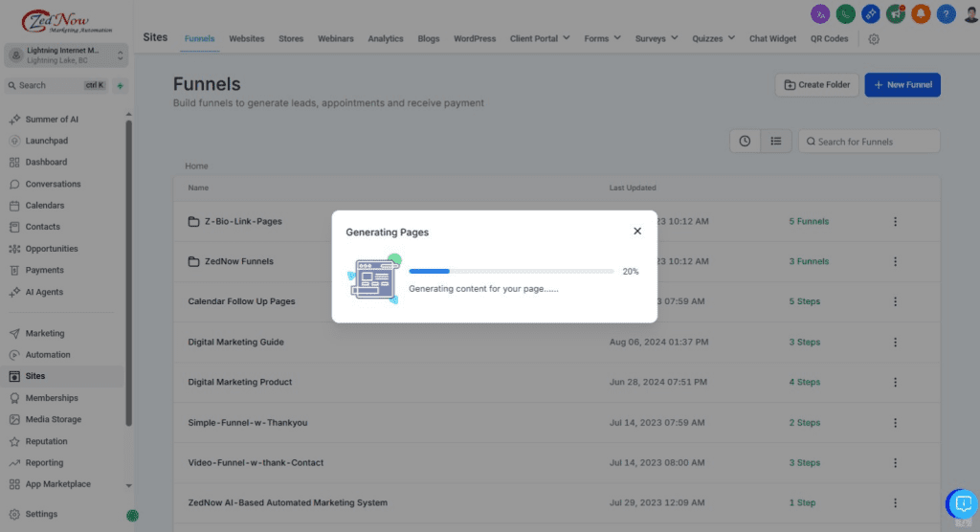This screenshot has width=980, height=532.
Task: Click the page generation progress bar
Action: (x=511, y=272)
